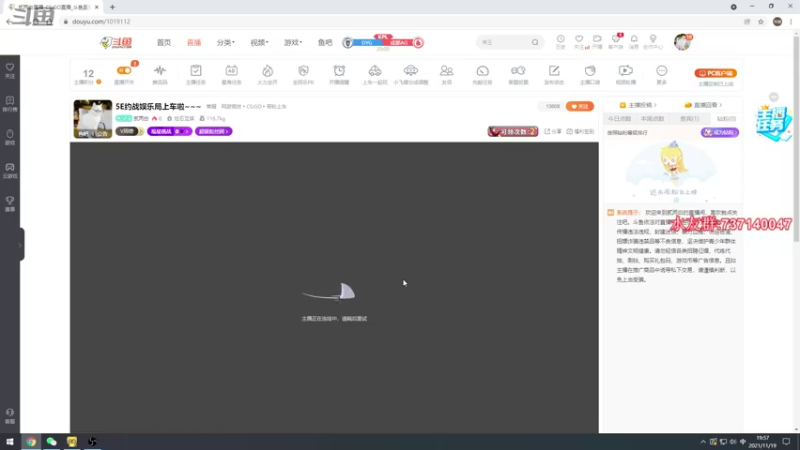This screenshot has width=800, height=450.
Task: Open the creator center lightbulb icon
Action: pyautogui.click(x=653, y=39)
